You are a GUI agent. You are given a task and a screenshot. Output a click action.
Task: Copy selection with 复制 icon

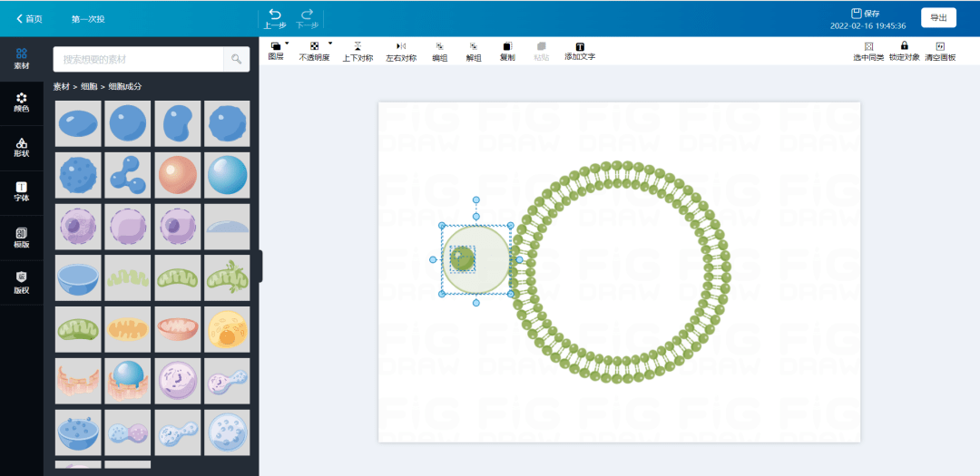coord(507,46)
